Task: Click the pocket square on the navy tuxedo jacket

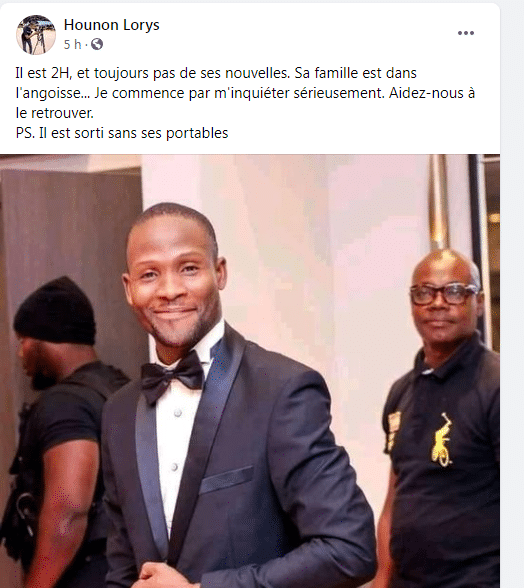Action: tap(227, 480)
